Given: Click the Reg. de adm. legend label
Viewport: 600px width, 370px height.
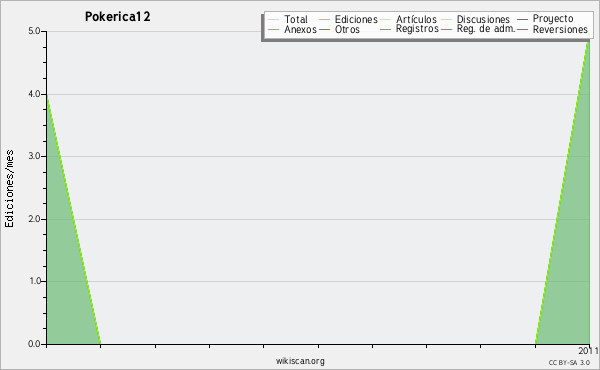Looking at the screenshot, I should point(486,29).
